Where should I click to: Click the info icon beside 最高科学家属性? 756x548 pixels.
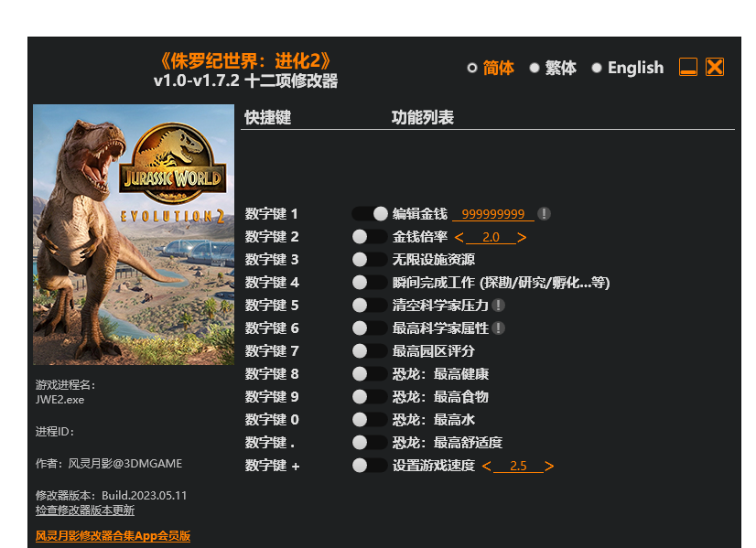pos(499,328)
